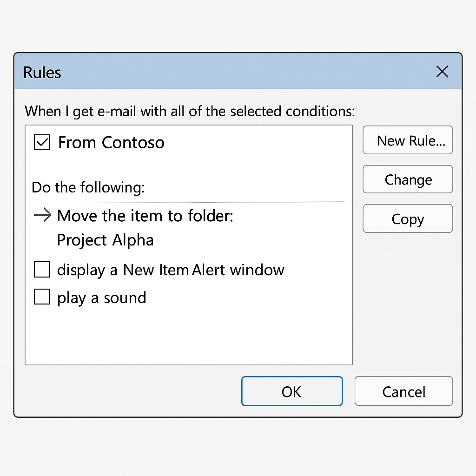This screenshot has height=476, width=476.
Task: Uncheck the From Contoso checkbox
Action: tap(41, 142)
